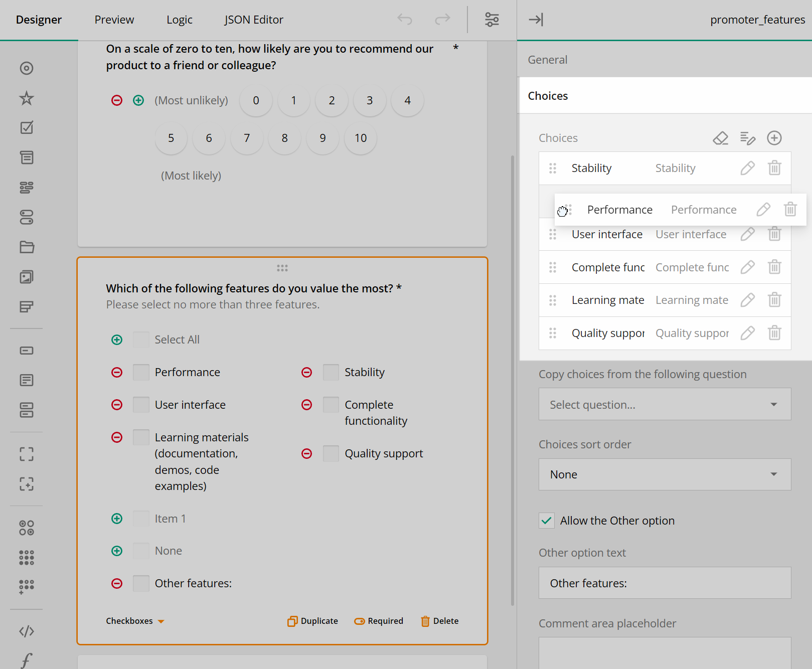The image size is (812, 669).
Task: Check the User interface checkbox
Action: click(141, 405)
